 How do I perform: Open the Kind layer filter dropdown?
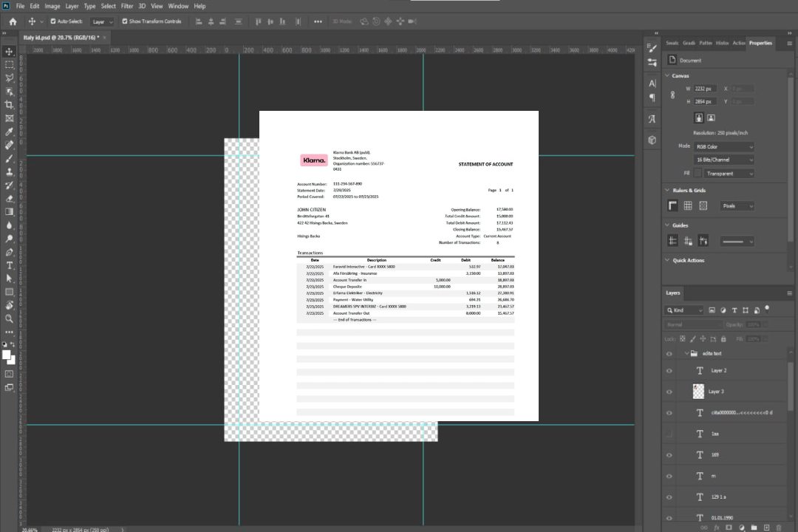tap(684, 310)
